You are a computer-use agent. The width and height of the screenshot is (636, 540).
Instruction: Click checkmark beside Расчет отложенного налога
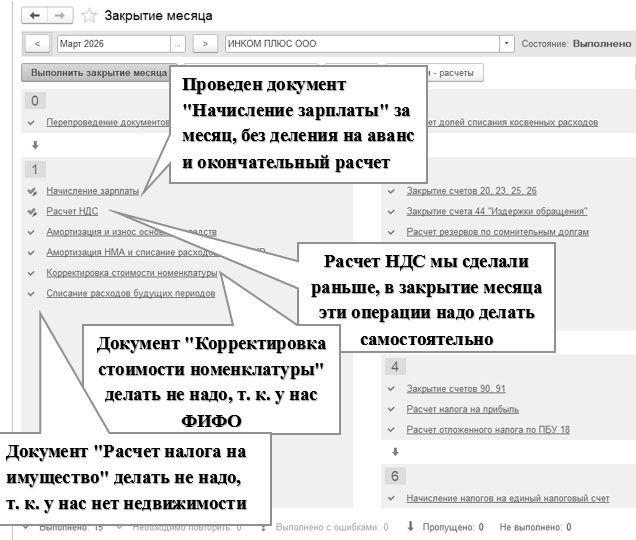(391, 430)
